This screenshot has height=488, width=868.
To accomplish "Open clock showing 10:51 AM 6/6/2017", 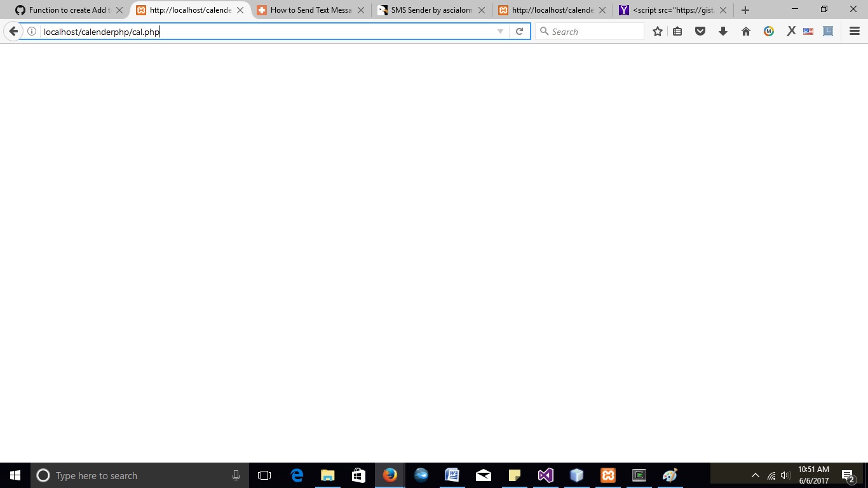I will (x=814, y=475).
